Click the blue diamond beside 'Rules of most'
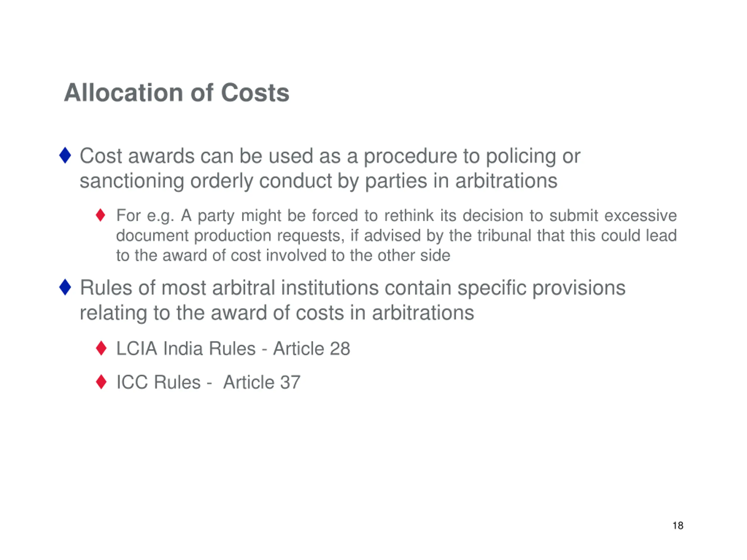The width and height of the screenshot is (747, 560). coord(65,287)
